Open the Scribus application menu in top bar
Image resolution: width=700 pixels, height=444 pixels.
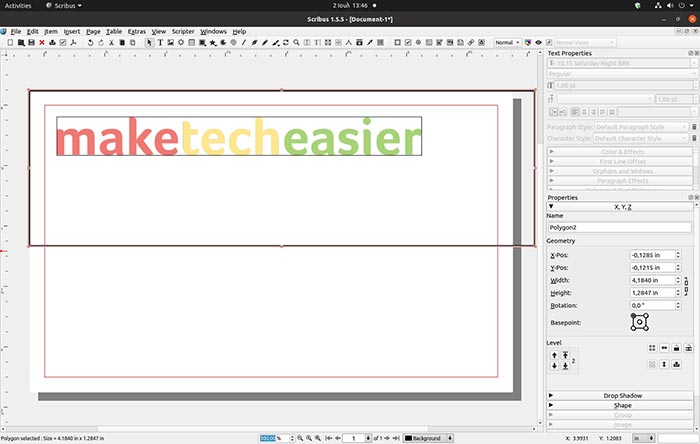point(64,6)
